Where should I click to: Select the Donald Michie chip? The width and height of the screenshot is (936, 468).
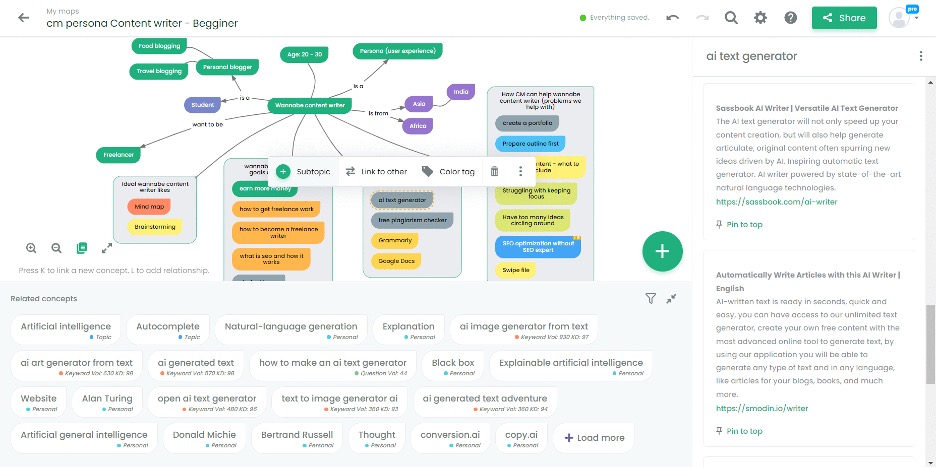pos(204,438)
